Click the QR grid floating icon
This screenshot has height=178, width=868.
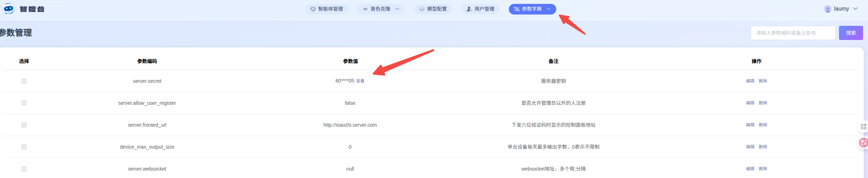pyautogui.click(x=863, y=127)
